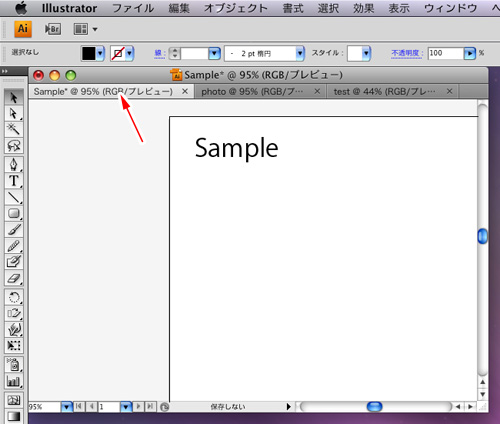Screen dimensions: 500x424
Task: Select the Column Graph tool
Action: pyautogui.click(x=14, y=381)
